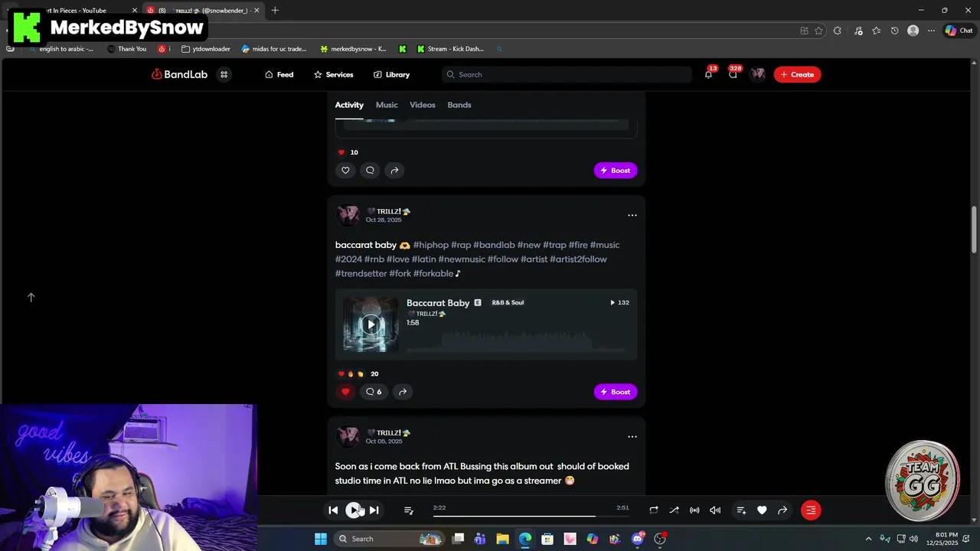Open the Stream - Kick Dash bookmark

(450, 49)
